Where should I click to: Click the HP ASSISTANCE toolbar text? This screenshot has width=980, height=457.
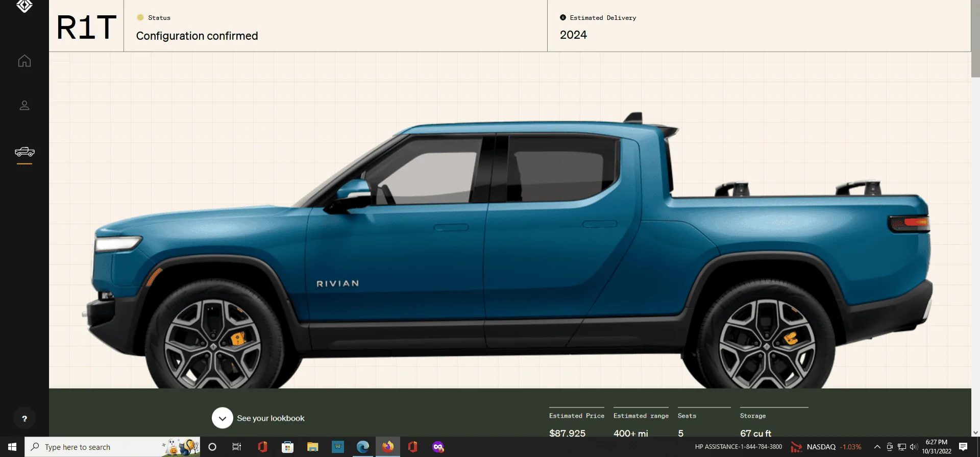tap(738, 447)
